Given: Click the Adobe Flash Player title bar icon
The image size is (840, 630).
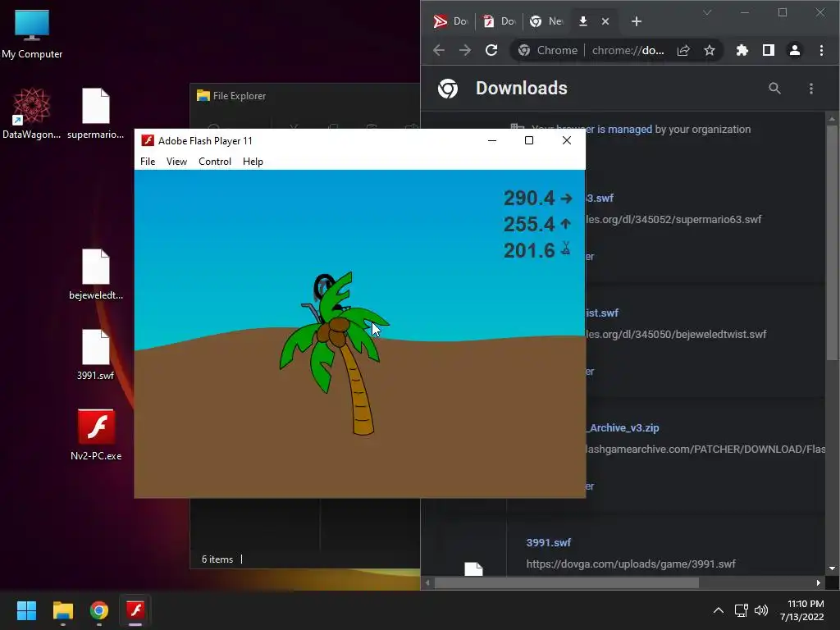Looking at the screenshot, I should (x=148, y=140).
